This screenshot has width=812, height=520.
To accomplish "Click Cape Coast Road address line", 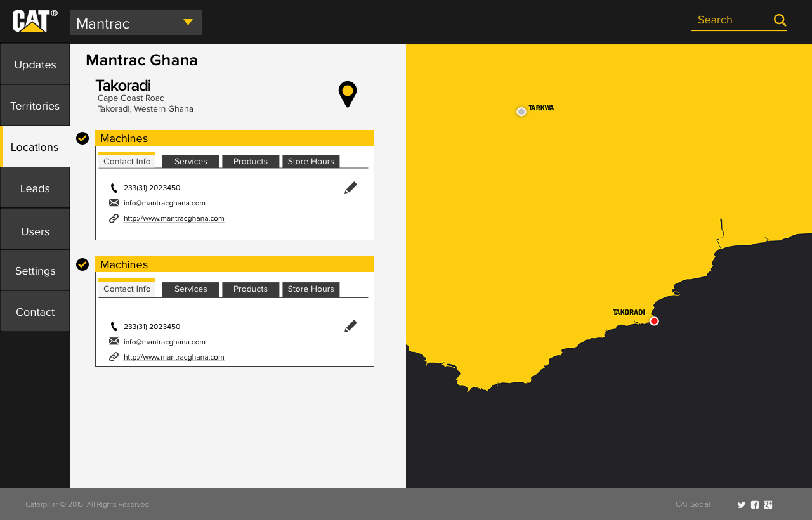I will pyautogui.click(x=131, y=98).
